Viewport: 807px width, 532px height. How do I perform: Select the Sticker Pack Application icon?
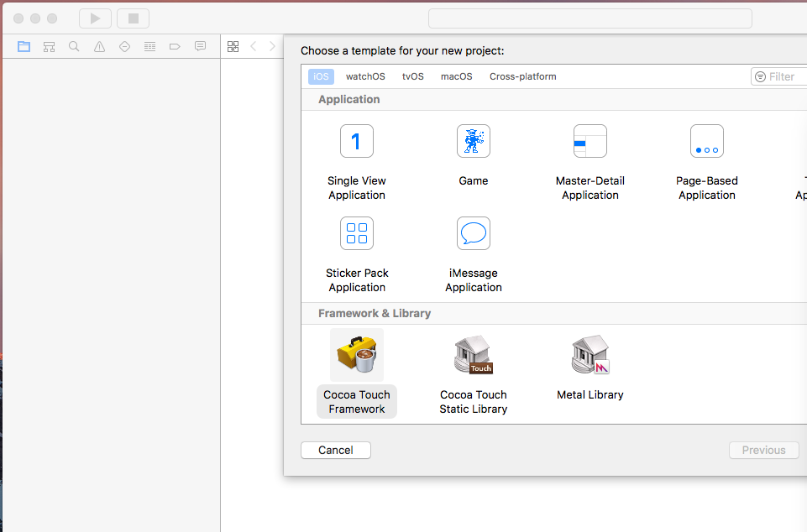357,233
